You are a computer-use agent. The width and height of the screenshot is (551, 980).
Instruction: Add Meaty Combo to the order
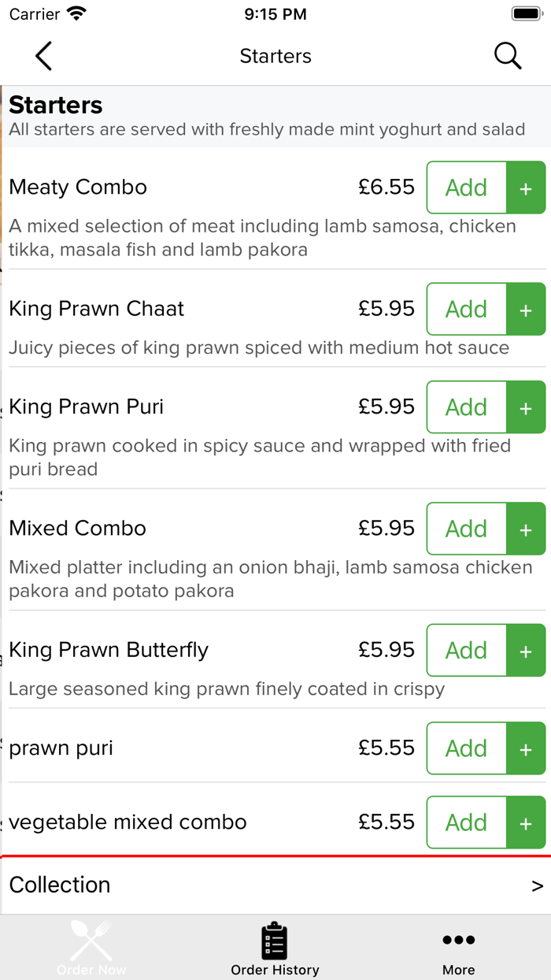[467, 187]
